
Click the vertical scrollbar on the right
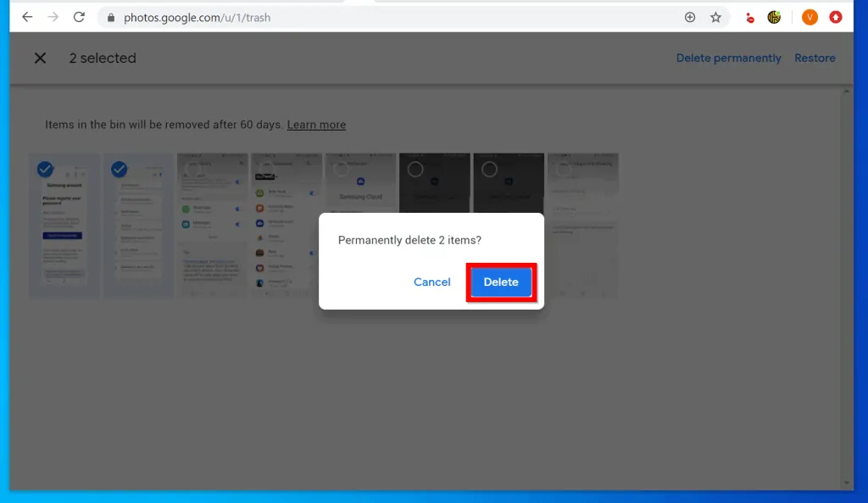click(x=847, y=288)
